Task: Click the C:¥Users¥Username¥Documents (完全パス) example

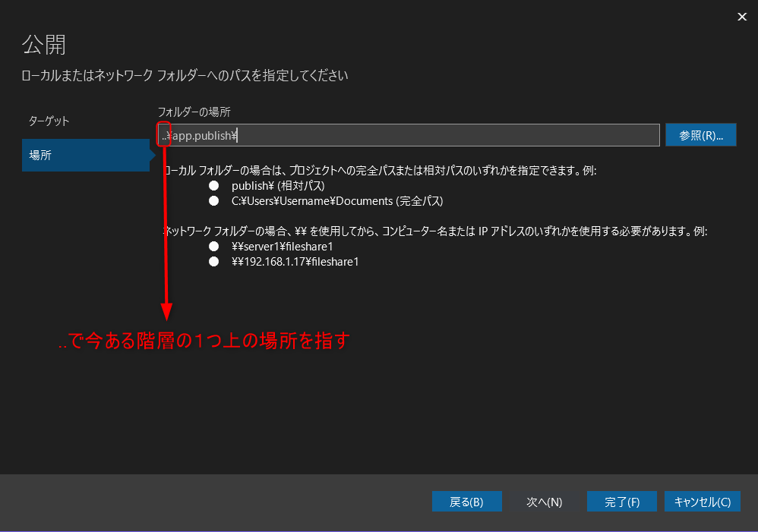Action: [x=336, y=202]
